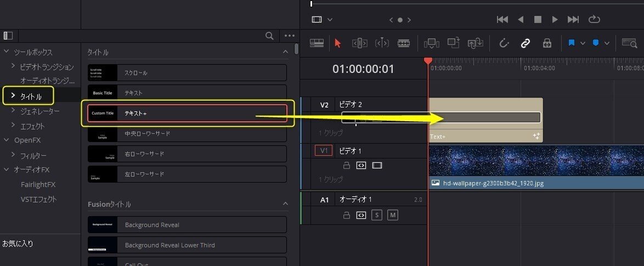
Task: Click the Replace Clip toolbar icon
Action: click(x=475, y=43)
